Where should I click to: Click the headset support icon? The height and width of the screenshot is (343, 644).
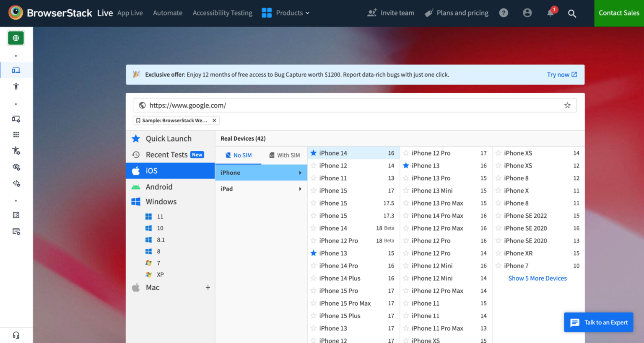click(16, 335)
